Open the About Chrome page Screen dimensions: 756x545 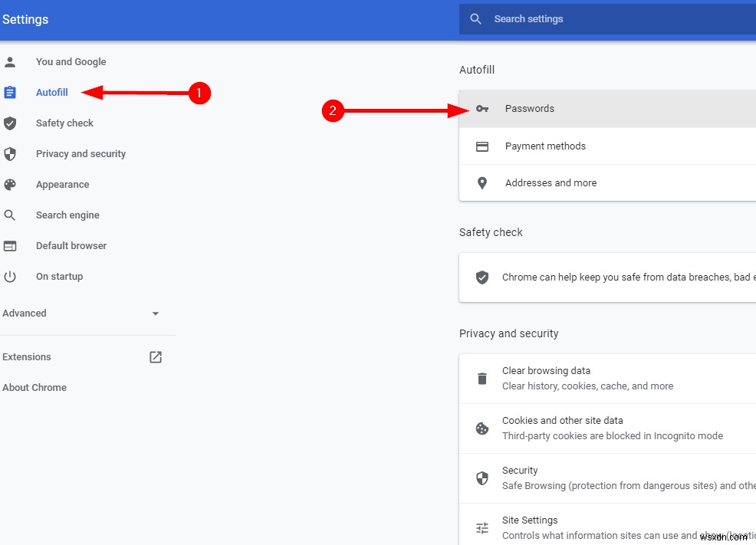35,388
